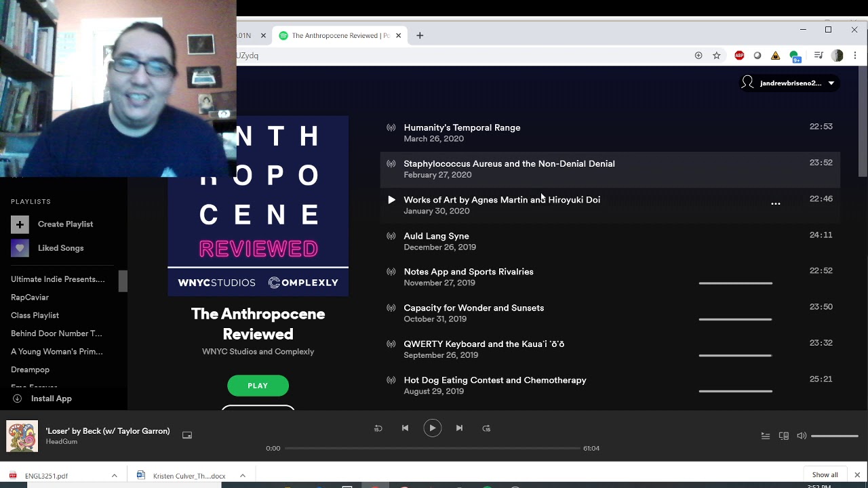Open a new browser tab
868x488 pixels.
click(420, 36)
